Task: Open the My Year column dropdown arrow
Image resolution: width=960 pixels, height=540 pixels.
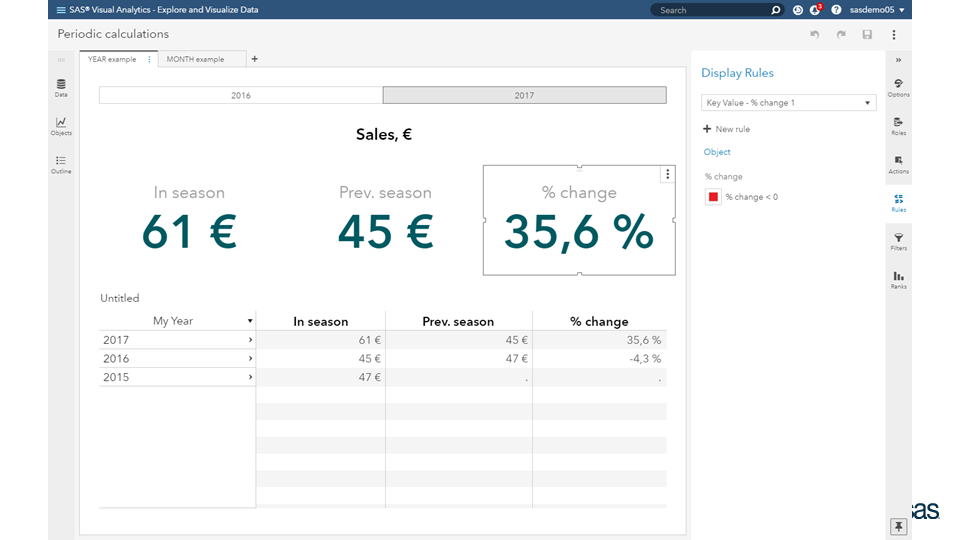Action: pyautogui.click(x=250, y=321)
